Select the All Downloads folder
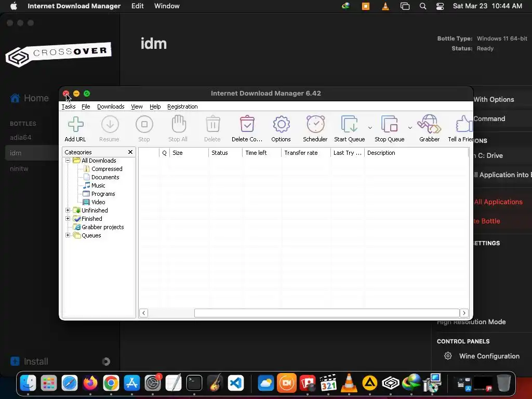Screen dimensions: 532x399 pyautogui.click(x=99, y=161)
